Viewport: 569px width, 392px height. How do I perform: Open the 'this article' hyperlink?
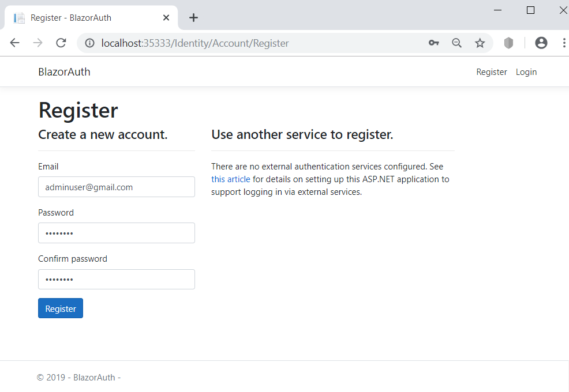coord(230,179)
